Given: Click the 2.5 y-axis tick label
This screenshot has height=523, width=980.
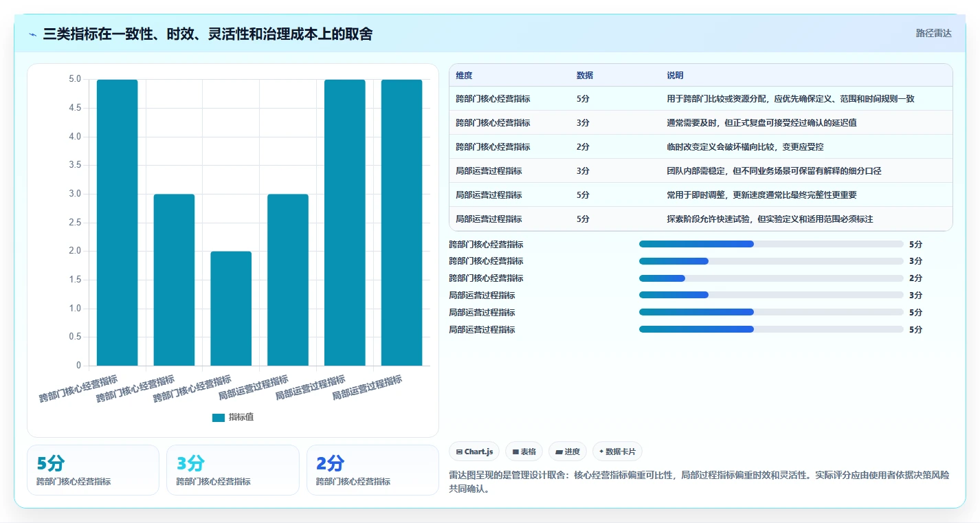Looking at the screenshot, I should coord(75,223).
